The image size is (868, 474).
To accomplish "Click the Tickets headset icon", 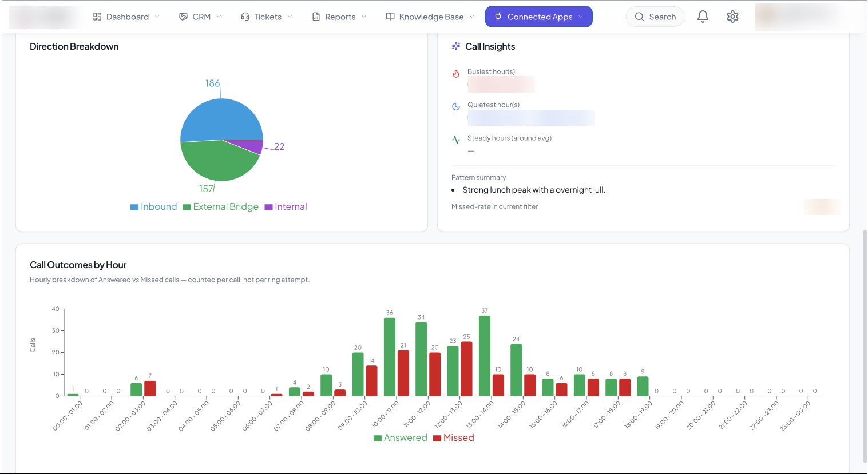I will [245, 17].
